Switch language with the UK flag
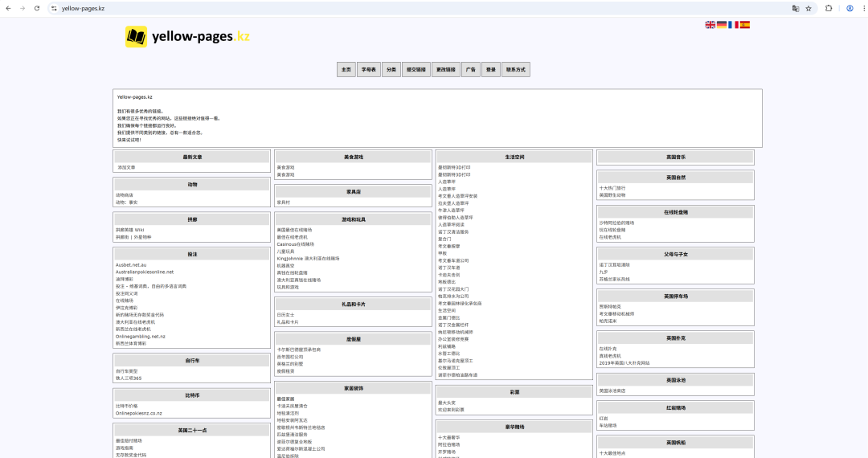The width and height of the screenshot is (868, 458). (x=710, y=25)
